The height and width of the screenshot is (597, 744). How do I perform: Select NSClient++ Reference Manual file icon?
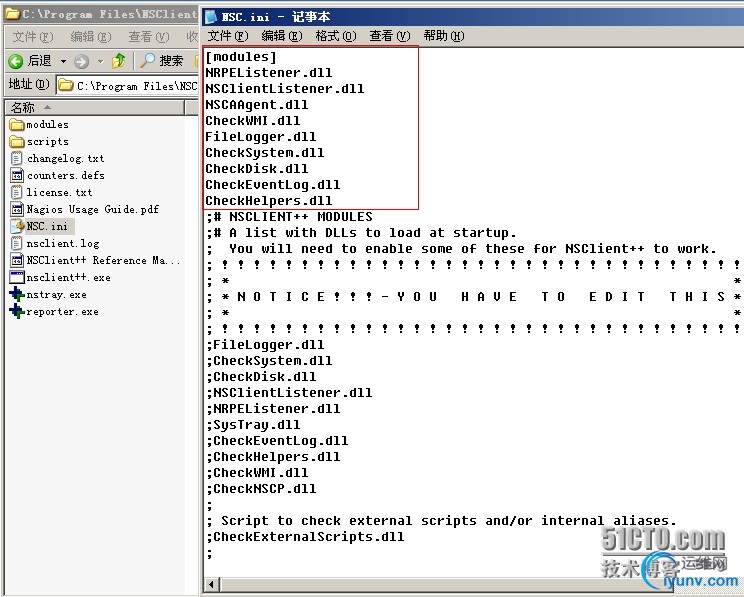click(17, 260)
